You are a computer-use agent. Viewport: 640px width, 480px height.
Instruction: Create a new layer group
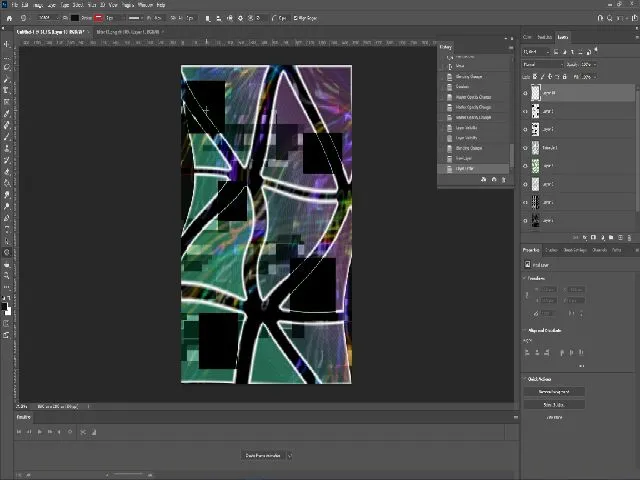[611, 238]
